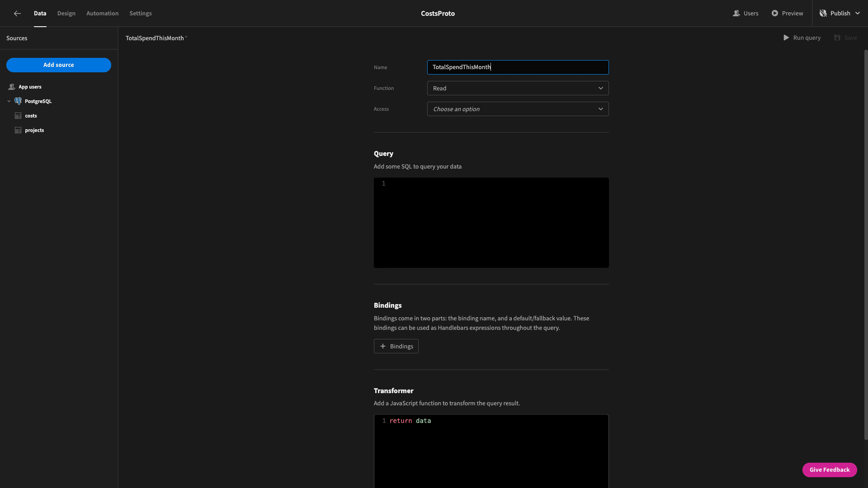This screenshot has height=488, width=868.
Task: Click the projects table icon
Action: click(x=18, y=131)
